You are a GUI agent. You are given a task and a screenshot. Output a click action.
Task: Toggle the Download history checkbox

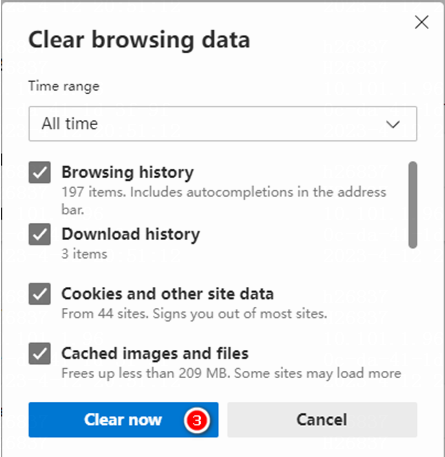tap(40, 234)
